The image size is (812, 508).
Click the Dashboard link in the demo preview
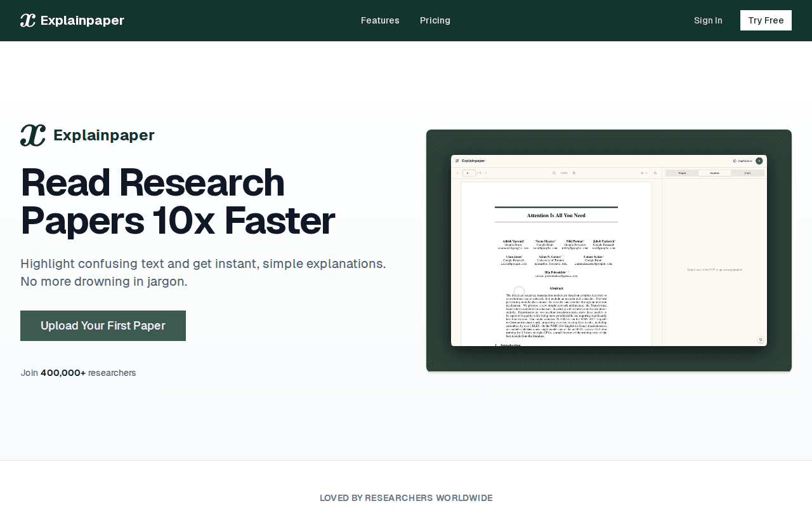pyautogui.click(x=743, y=161)
